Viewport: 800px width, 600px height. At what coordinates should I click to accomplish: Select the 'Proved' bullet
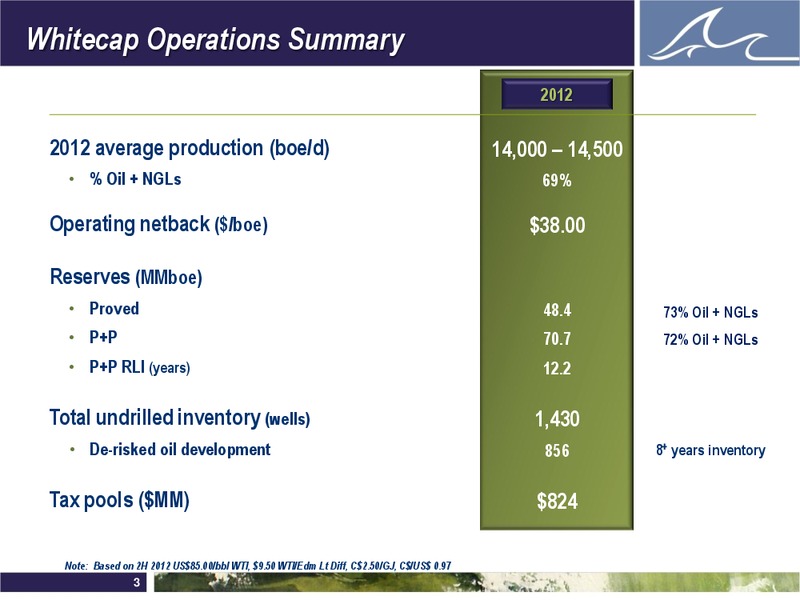point(114,309)
